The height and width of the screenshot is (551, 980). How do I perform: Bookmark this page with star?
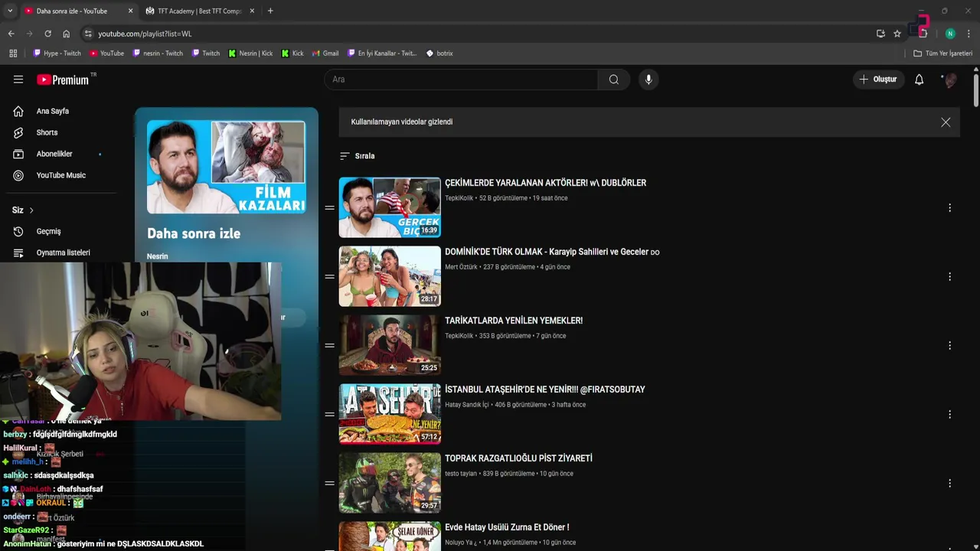click(x=897, y=34)
